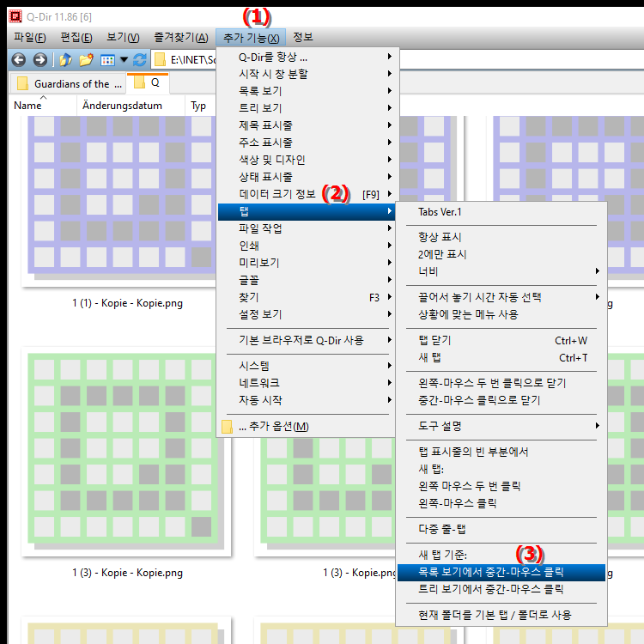The width and height of the screenshot is (644, 644).
Task: Open the 글꼴 submenu
Action: point(306,280)
